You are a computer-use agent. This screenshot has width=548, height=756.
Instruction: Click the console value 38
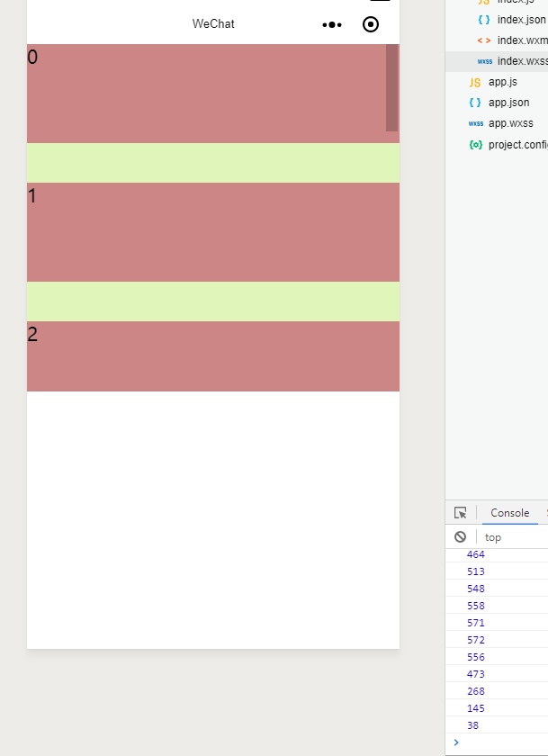(x=472, y=725)
